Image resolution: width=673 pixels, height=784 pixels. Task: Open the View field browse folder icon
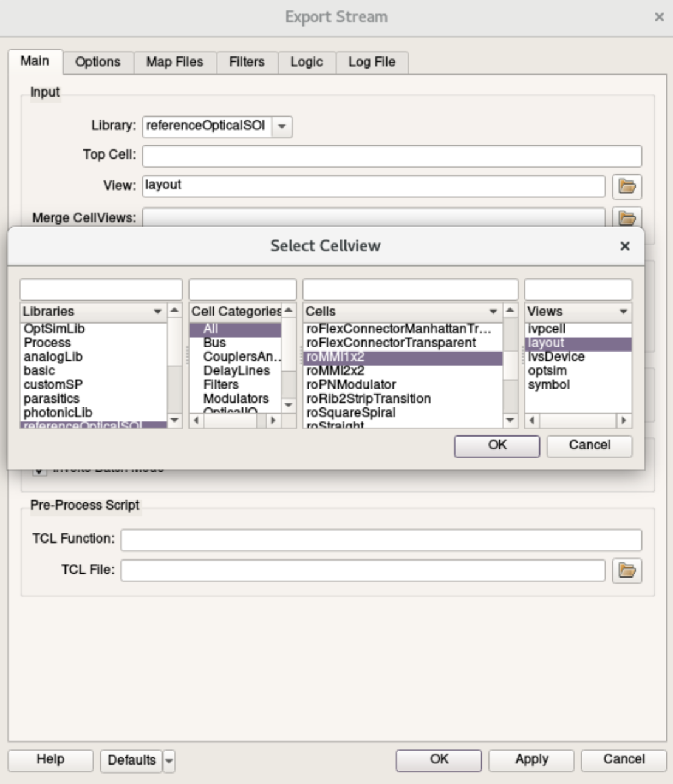tap(627, 186)
